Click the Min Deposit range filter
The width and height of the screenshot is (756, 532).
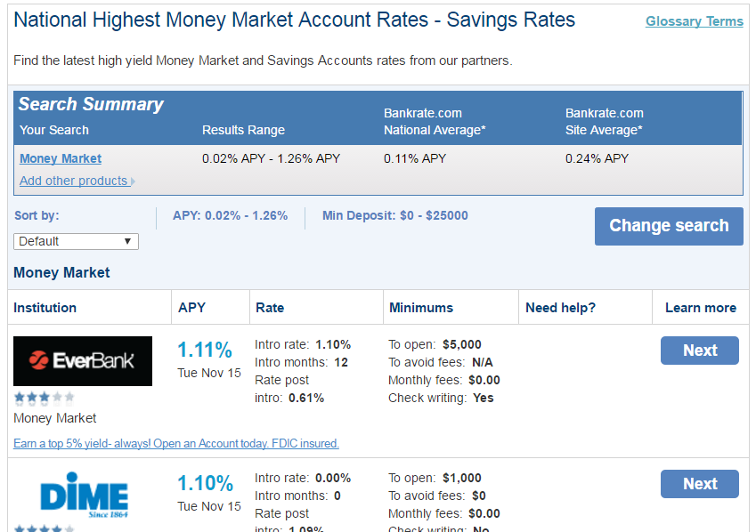[394, 215]
